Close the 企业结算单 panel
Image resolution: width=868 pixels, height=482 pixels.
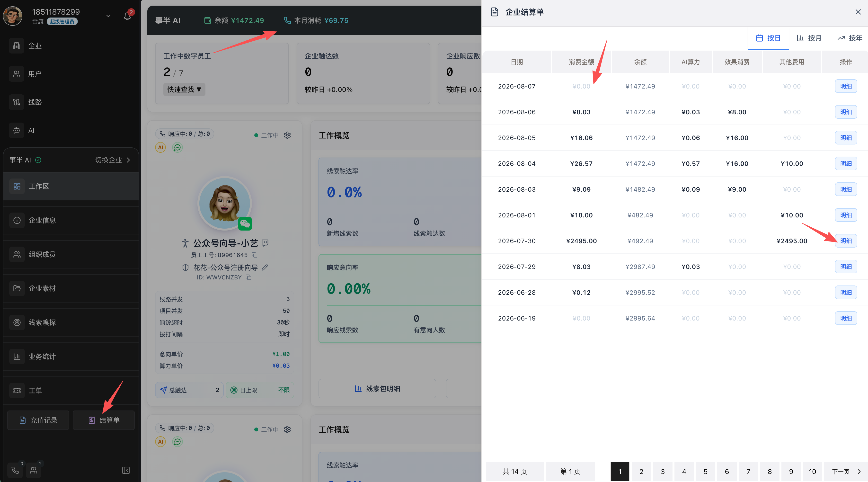coord(858,12)
